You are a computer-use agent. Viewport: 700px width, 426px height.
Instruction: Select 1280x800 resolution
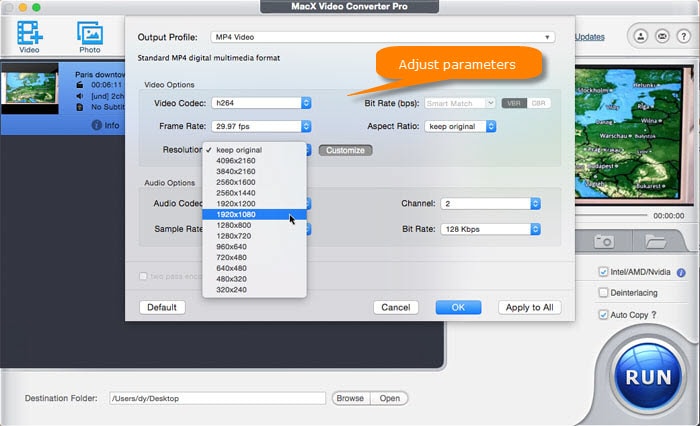coord(254,225)
